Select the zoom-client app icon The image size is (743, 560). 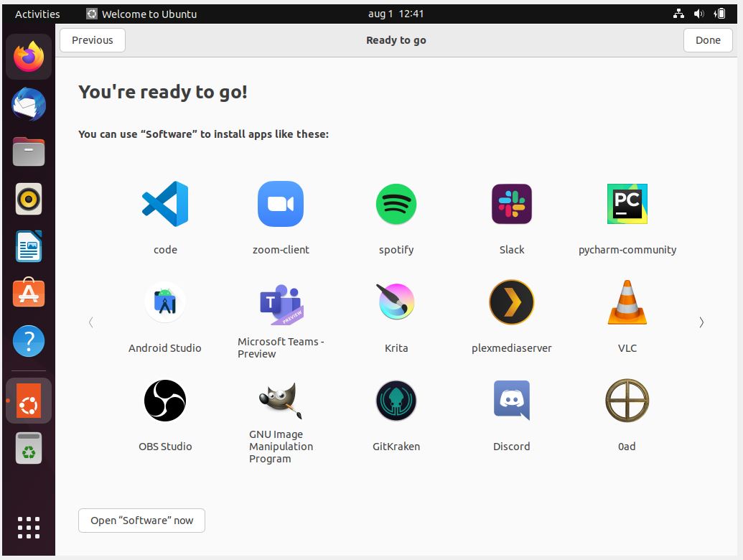pos(281,204)
